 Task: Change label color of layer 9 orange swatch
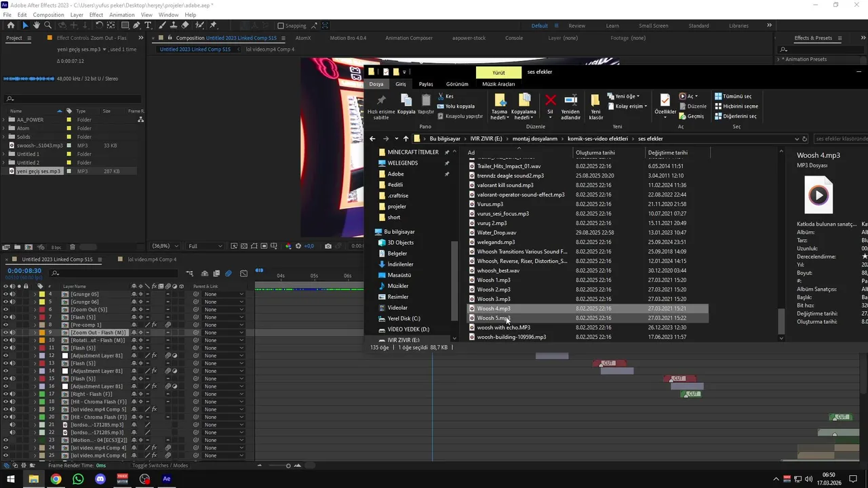coord(42,333)
